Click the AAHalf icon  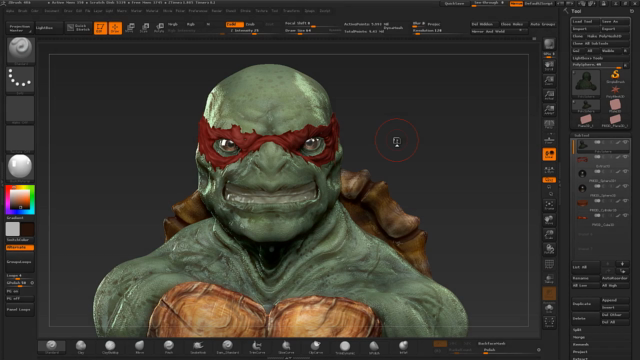point(549,110)
